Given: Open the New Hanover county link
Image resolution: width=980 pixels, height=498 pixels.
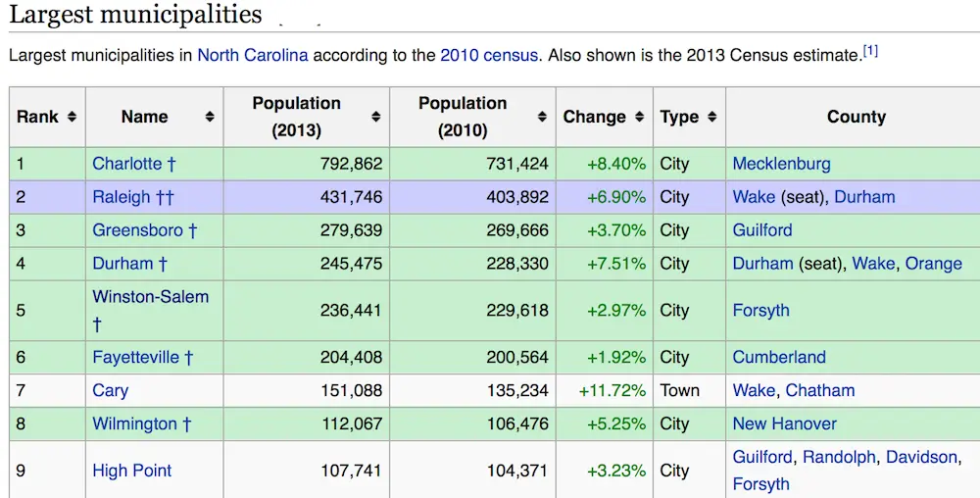Looking at the screenshot, I should 784,423.
